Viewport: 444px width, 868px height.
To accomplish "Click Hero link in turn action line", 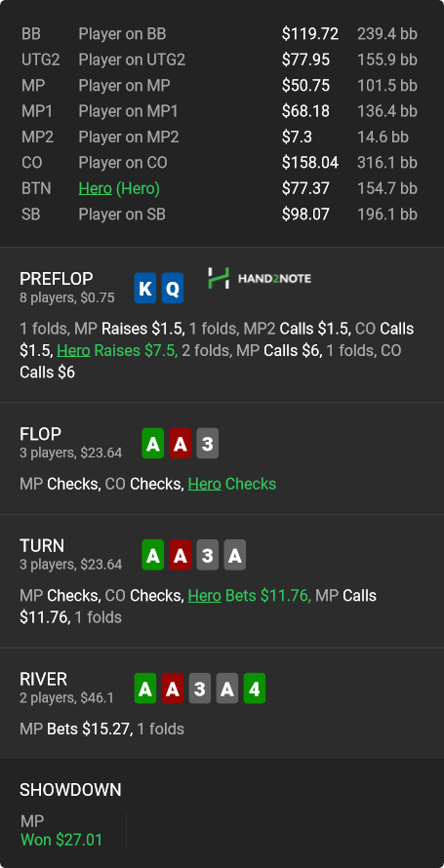I will click(204, 596).
